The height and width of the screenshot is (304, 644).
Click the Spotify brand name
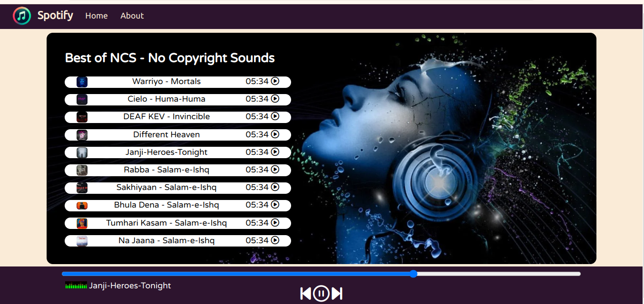[55, 16]
